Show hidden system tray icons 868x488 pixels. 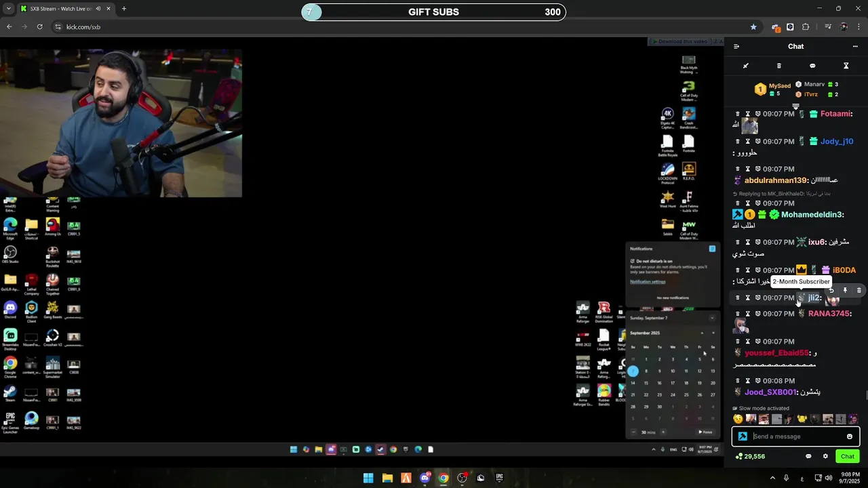click(772, 478)
